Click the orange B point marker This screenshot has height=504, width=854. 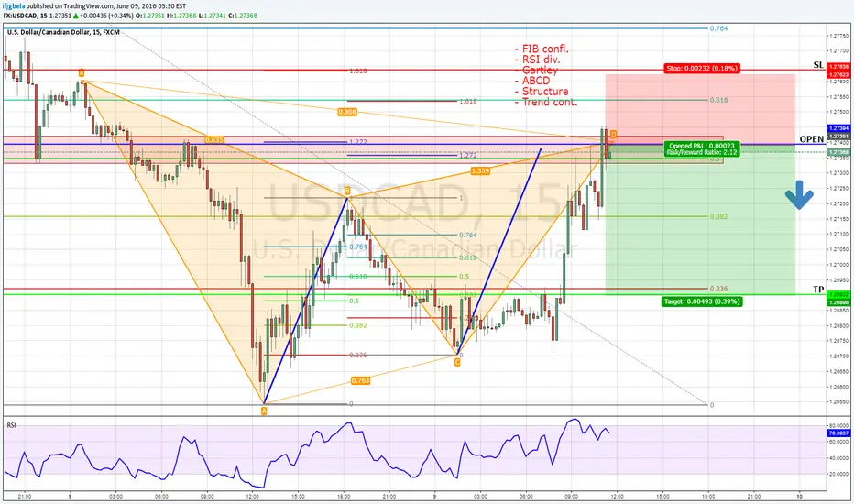coord(347,192)
